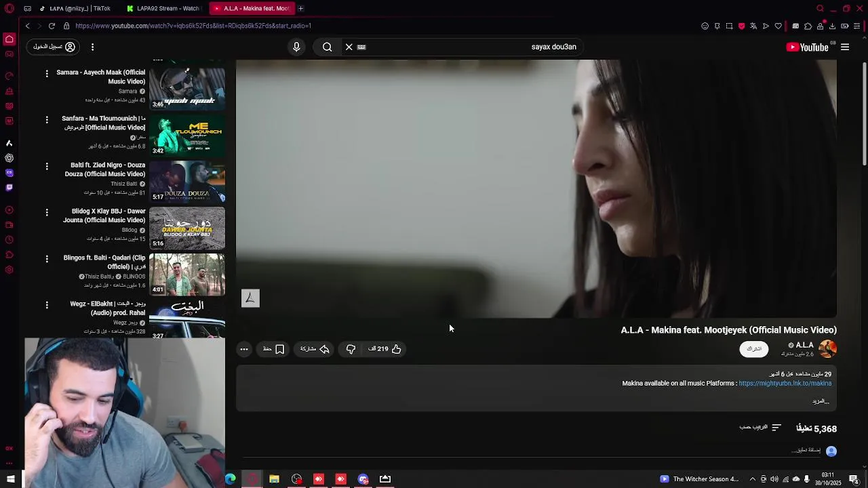Play the Samara Aayech Maak thumbnail
Image resolution: width=868 pixels, height=488 pixels.
coord(187,88)
